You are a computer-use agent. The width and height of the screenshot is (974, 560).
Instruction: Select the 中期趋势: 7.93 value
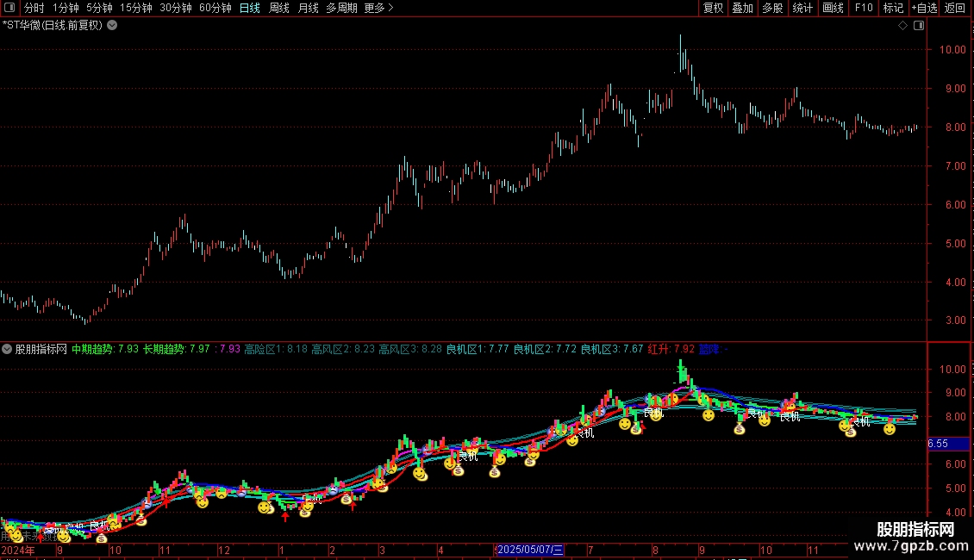105,350
